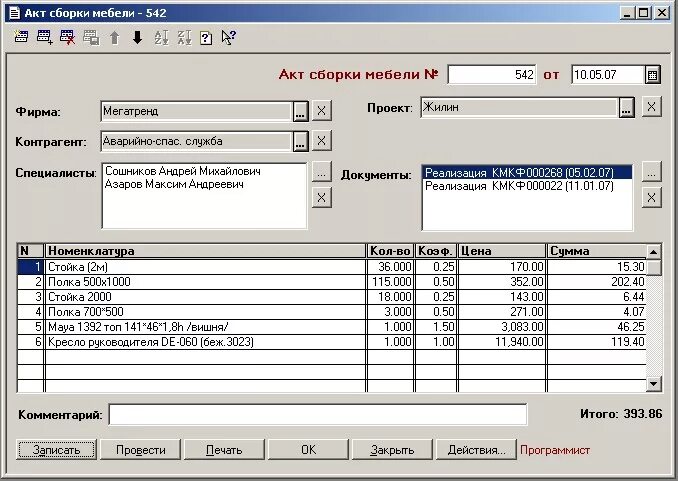Click the Комментарий input field
This screenshot has width=678, height=481.
(318, 415)
